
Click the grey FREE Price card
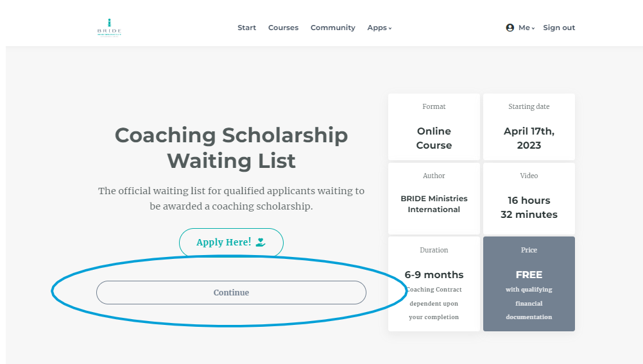tap(529, 284)
